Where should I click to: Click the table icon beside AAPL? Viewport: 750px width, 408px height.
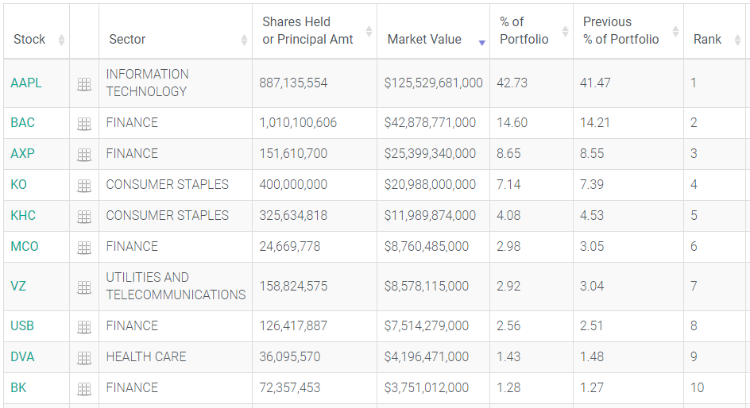[x=84, y=84]
